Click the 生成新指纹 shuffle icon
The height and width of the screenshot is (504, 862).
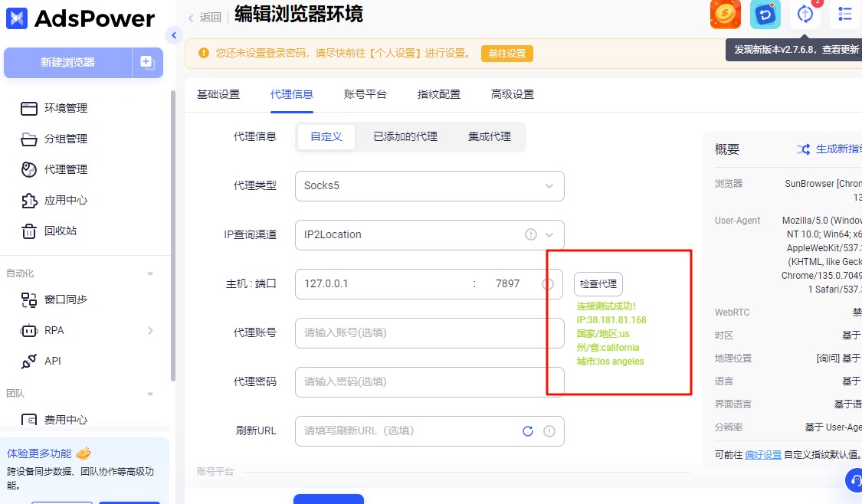click(803, 149)
